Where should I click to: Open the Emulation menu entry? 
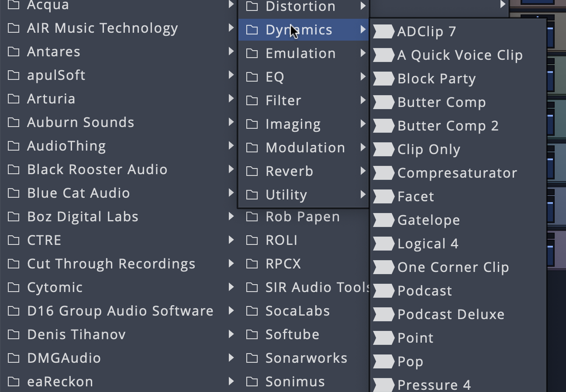[300, 53]
